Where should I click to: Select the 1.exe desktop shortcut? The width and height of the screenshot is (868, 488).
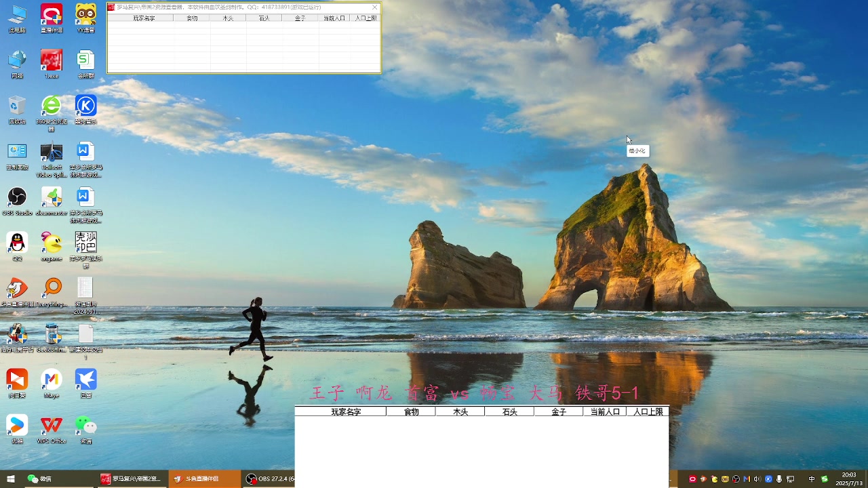point(52,64)
